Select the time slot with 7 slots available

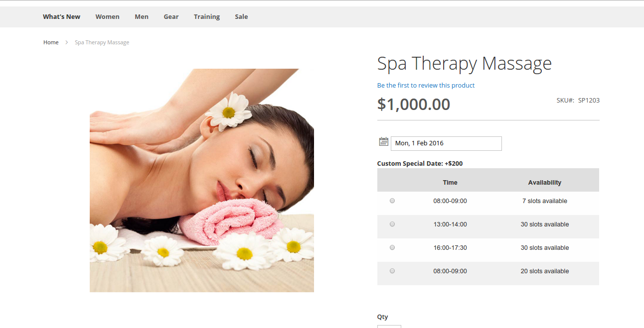[392, 201]
